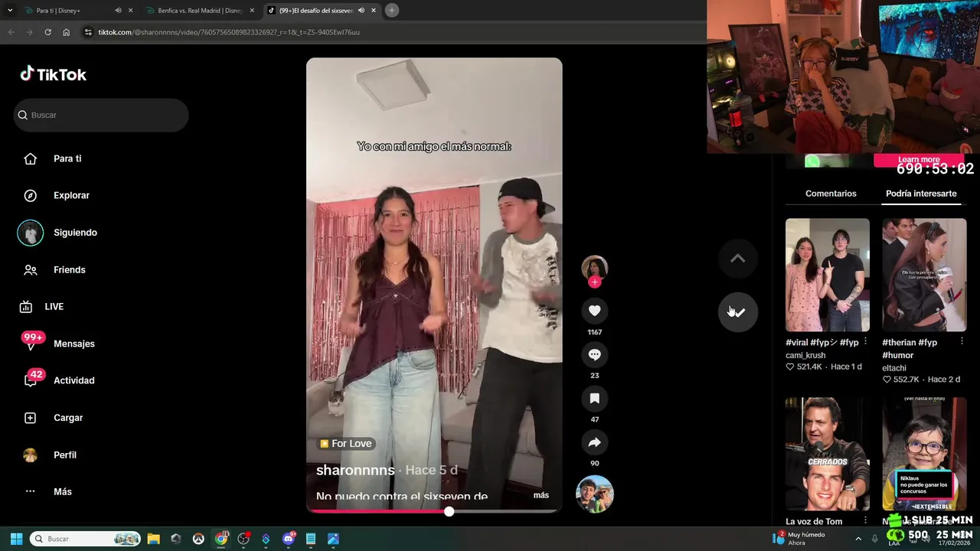Viewport: 980px width, 551px height.
Task: Mute the TikTok tab audio icon
Action: [361, 11]
